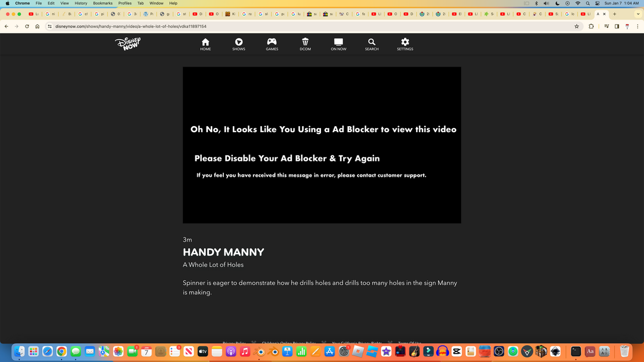Open Trash from the Dock
Image resolution: width=644 pixels, height=362 pixels.
click(x=624, y=351)
